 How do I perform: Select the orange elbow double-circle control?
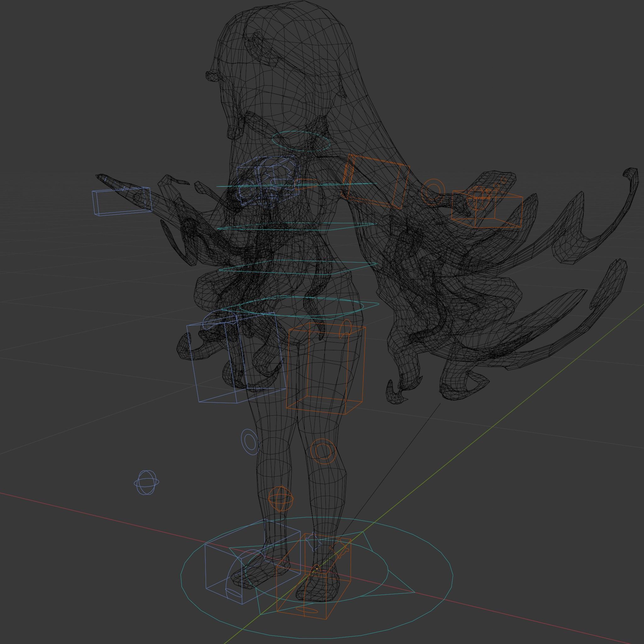[433, 192]
